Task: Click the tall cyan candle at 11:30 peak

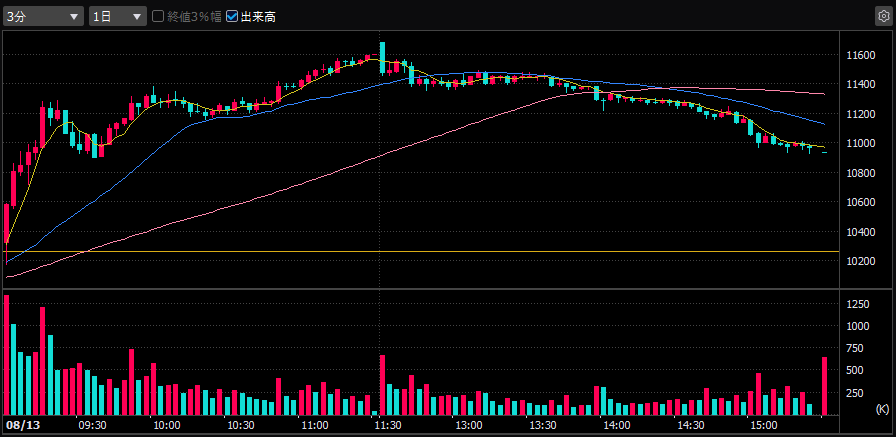Action: (382, 58)
